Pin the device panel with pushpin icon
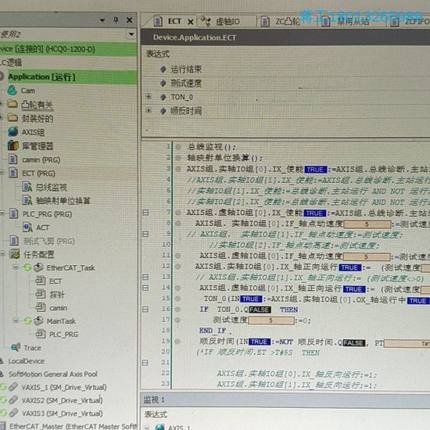This screenshot has width=430, height=430. coord(116,20)
